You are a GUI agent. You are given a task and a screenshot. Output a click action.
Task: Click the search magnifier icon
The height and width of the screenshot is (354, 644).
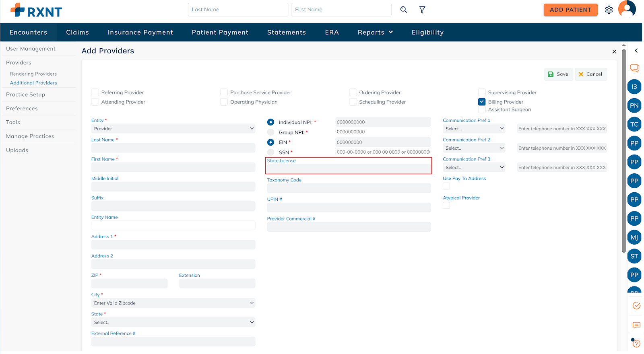point(403,10)
